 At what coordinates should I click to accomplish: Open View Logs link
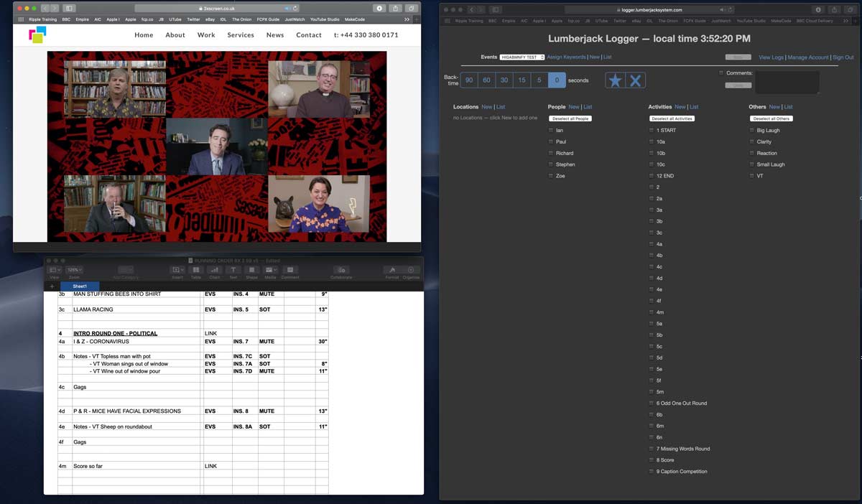click(771, 57)
